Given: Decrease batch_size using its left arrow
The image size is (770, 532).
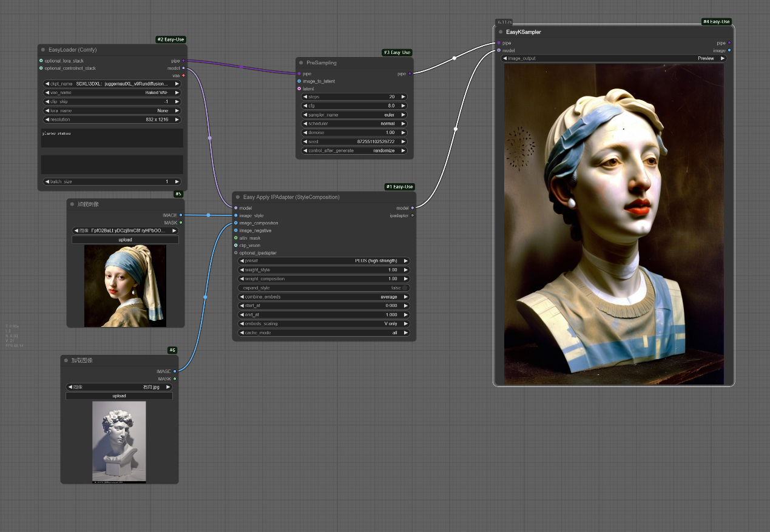Looking at the screenshot, I should tap(47, 182).
